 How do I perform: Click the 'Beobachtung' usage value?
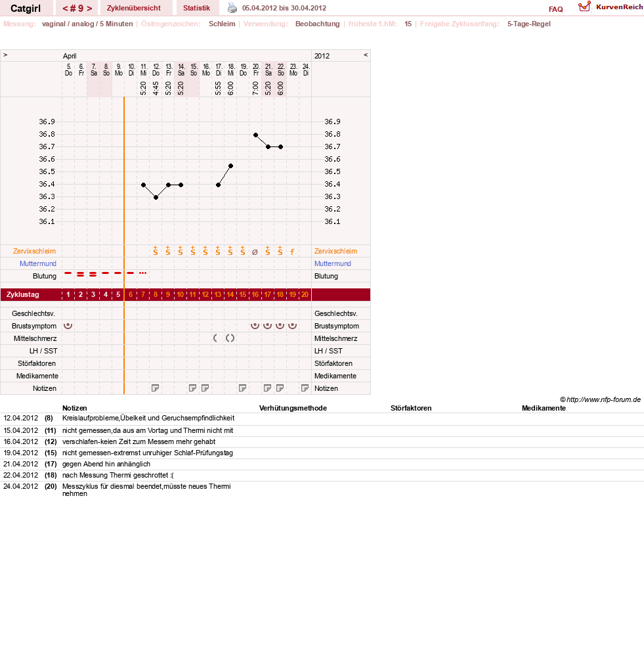[318, 24]
